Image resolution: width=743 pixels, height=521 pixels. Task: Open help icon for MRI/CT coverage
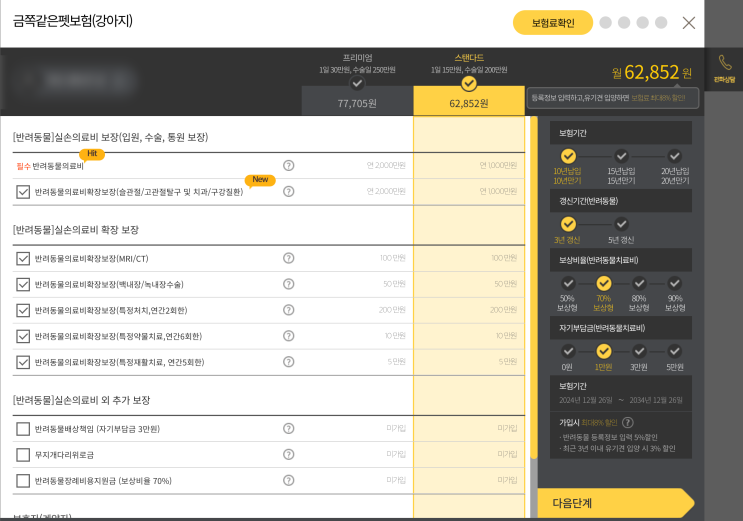point(289,258)
